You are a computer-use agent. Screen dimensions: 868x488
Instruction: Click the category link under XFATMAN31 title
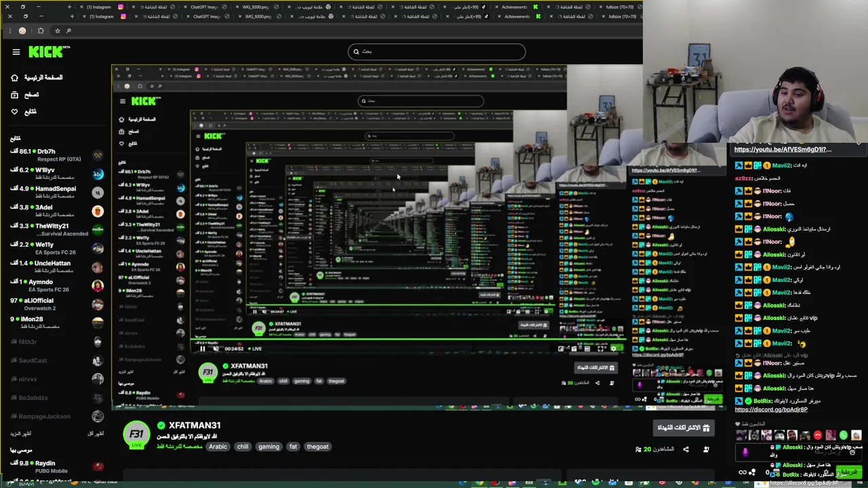click(x=178, y=447)
